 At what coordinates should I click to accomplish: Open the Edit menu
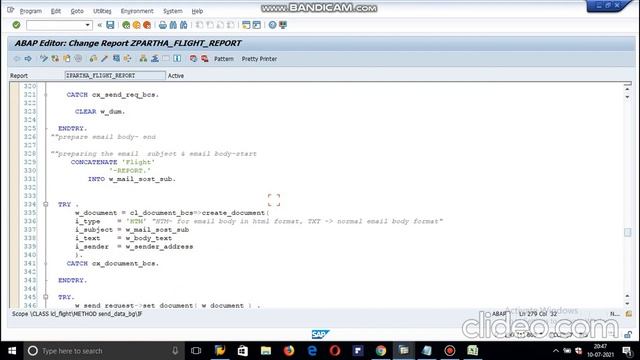pyautogui.click(x=56, y=11)
